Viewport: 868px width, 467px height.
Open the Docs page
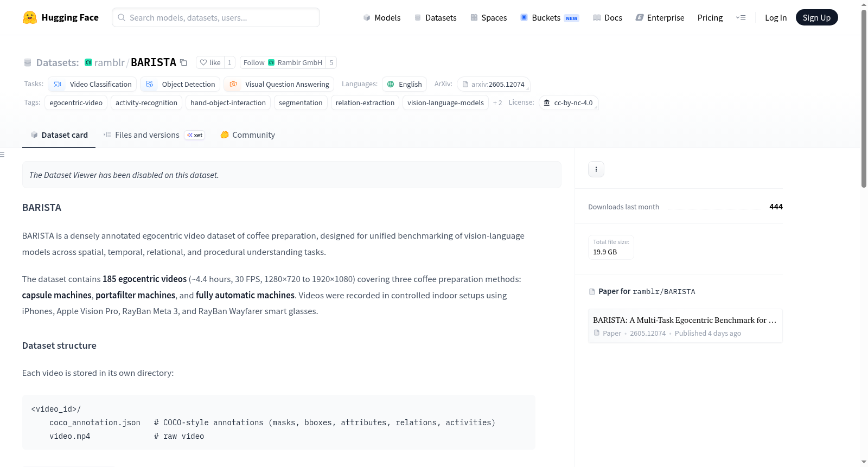(608, 17)
